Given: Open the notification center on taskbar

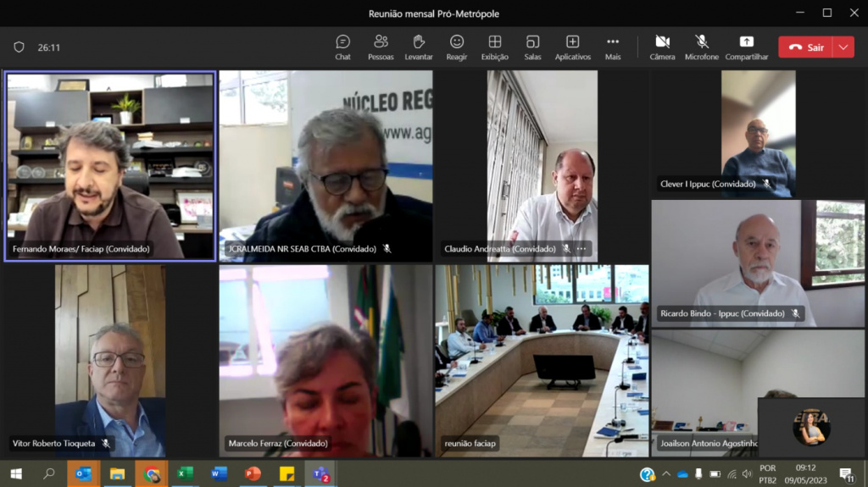Looking at the screenshot, I should pyautogui.click(x=846, y=474).
